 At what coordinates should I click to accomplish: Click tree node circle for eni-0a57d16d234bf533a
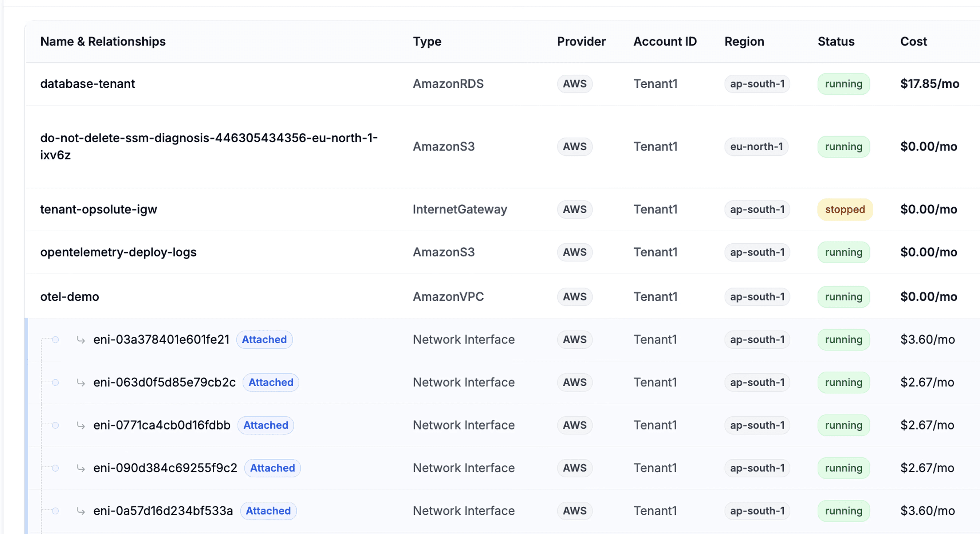(x=56, y=511)
